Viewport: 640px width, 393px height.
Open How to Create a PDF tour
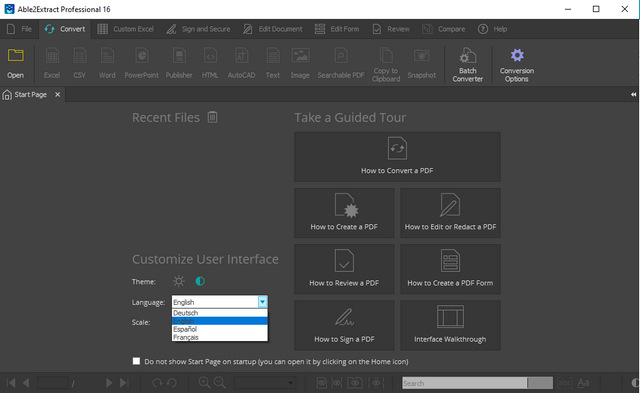click(x=344, y=213)
